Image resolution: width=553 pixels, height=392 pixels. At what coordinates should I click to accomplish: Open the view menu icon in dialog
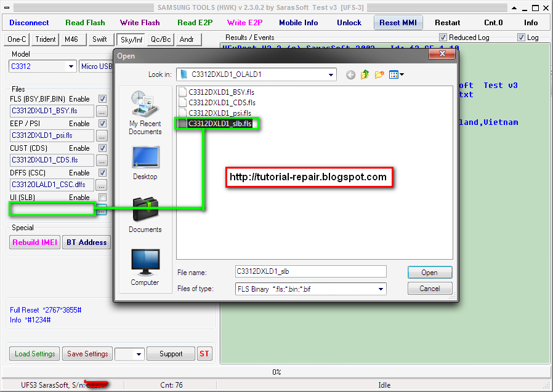pyautogui.click(x=397, y=74)
